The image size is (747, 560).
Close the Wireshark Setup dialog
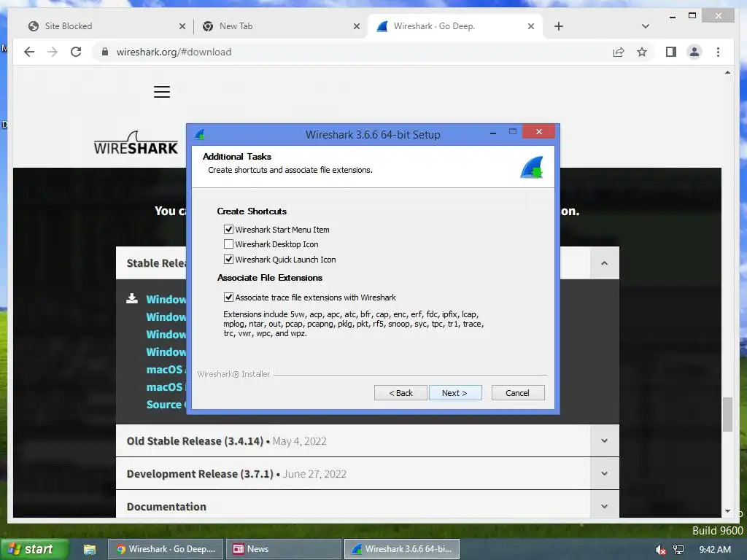(539, 131)
